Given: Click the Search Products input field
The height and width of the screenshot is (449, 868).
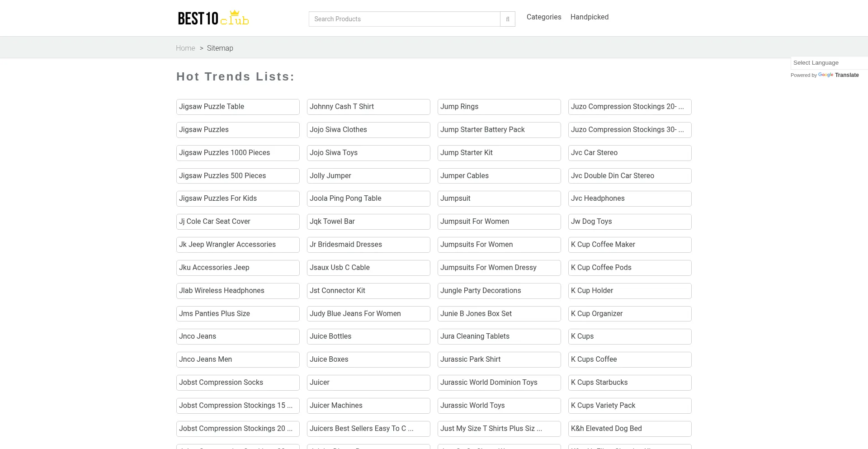Looking at the screenshot, I should tap(404, 19).
